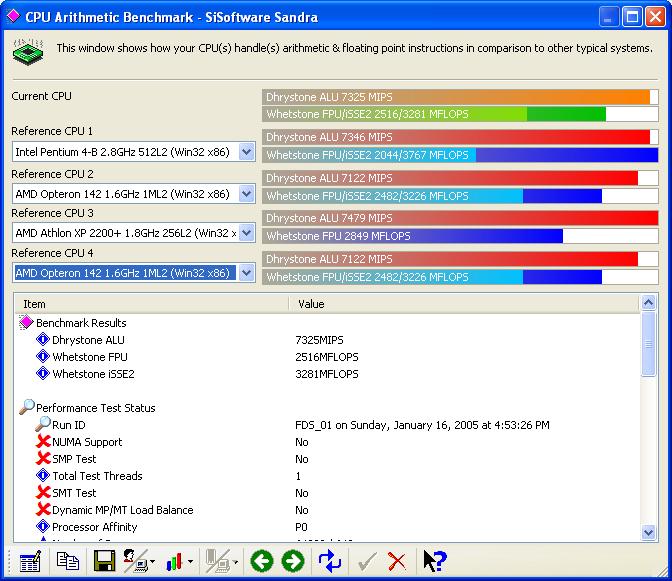The height and width of the screenshot is (581, 672).
Task: Expand the Reference CPU 3 dropdown list
Action: 246,233
